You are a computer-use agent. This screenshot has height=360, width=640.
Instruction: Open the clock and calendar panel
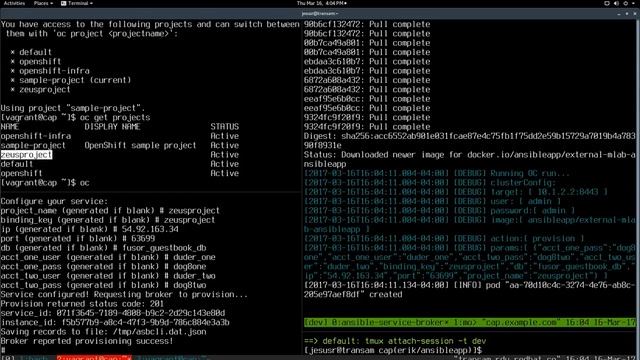tap(321, 3)
